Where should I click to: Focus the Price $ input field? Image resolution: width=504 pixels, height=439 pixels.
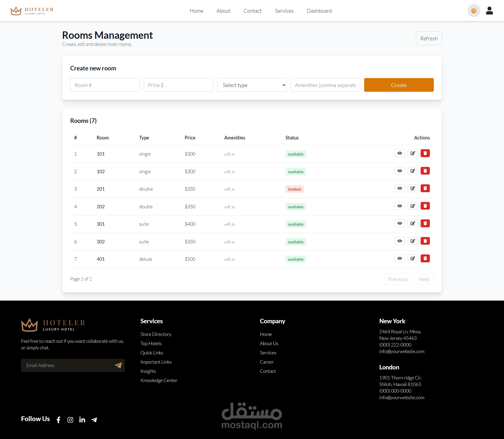(178, 85)
